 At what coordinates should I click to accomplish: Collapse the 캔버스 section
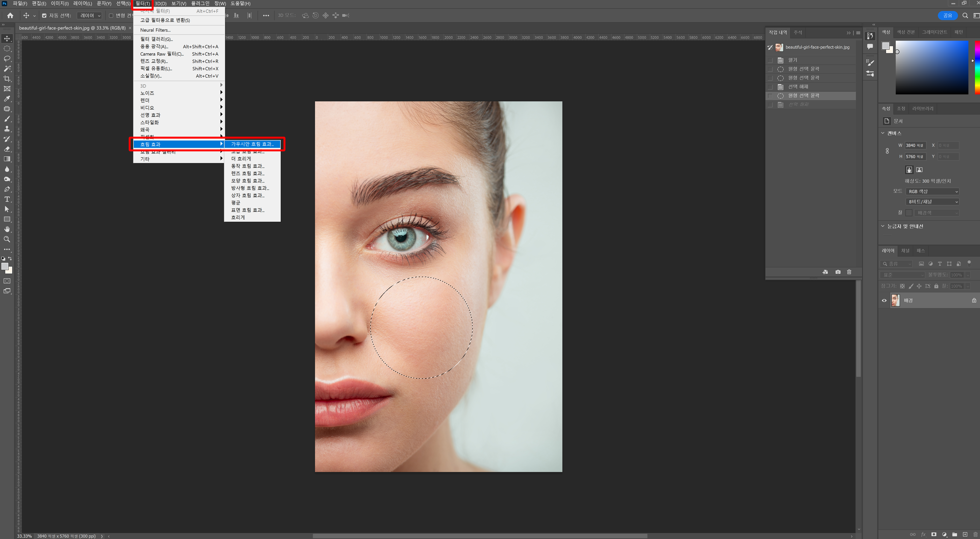883,133
